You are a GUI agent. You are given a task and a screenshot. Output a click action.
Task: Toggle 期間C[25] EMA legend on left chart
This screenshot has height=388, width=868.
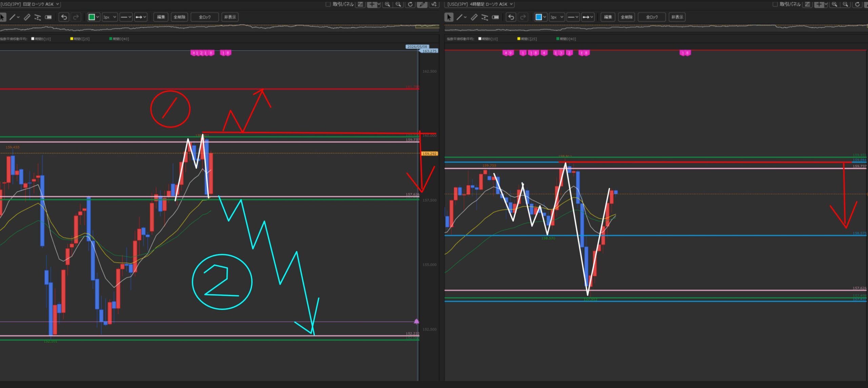pos(80,39)
